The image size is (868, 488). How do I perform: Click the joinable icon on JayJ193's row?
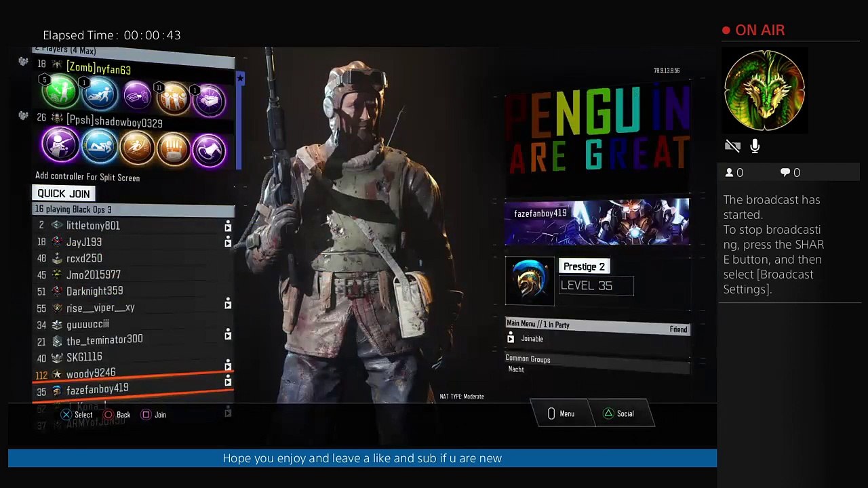click(228, 242)
